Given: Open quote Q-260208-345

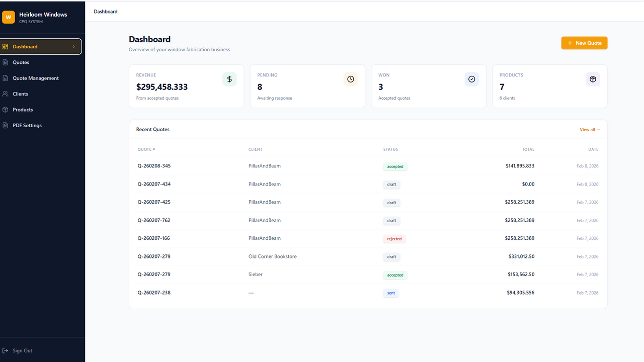Looking at the screenshot, I should point(154,166).
